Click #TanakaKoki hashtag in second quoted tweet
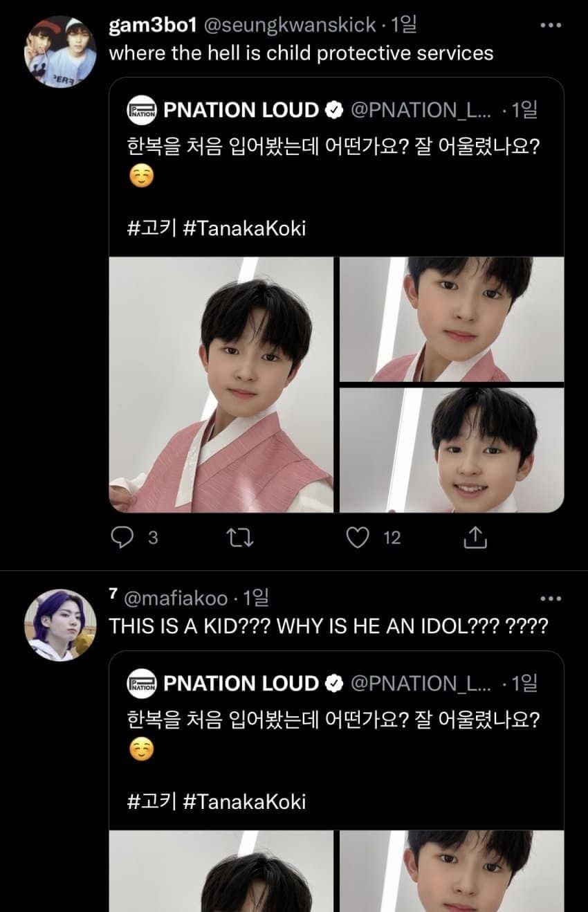Screen dimensions: 588x912 [x=244, y=801]
